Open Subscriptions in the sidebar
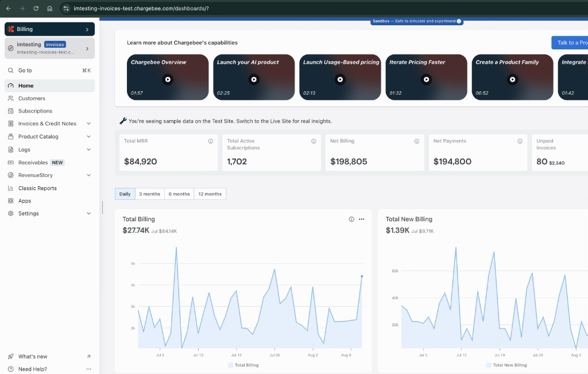Image resolution: width=588 pixels, height=374 pixels. (49, 111)
